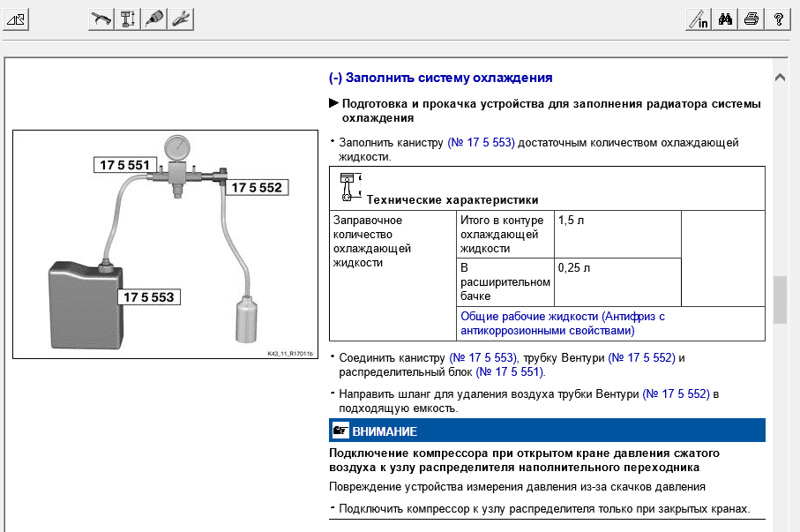The width and height of the screenshot is (800, 532).
Task: Open the piston technical data icon
Action: pos(128,19)
